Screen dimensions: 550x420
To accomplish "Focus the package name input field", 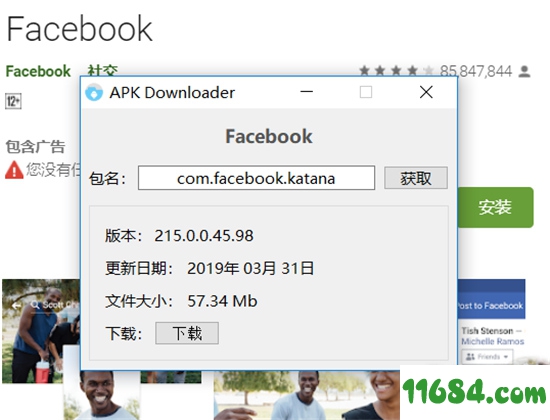I will coord(256,178).
